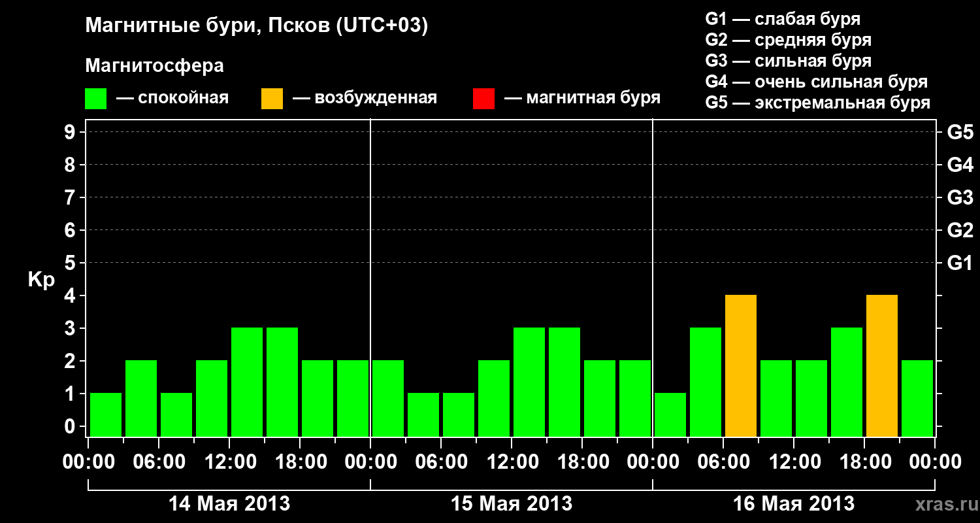Click the '16 Мая 2013' date label

pyautogui.click(x=794, y=504)
